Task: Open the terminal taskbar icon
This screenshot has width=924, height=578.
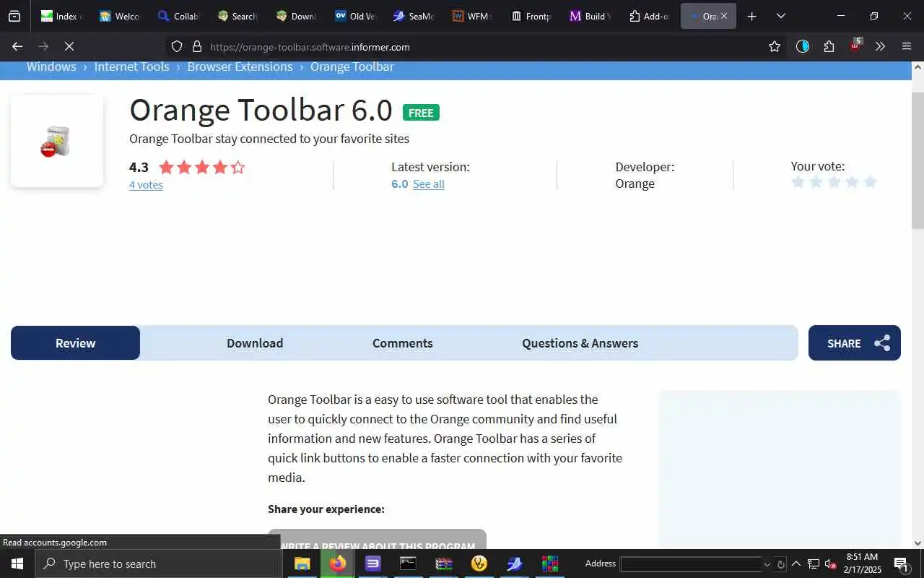Action: coord(408,564)
